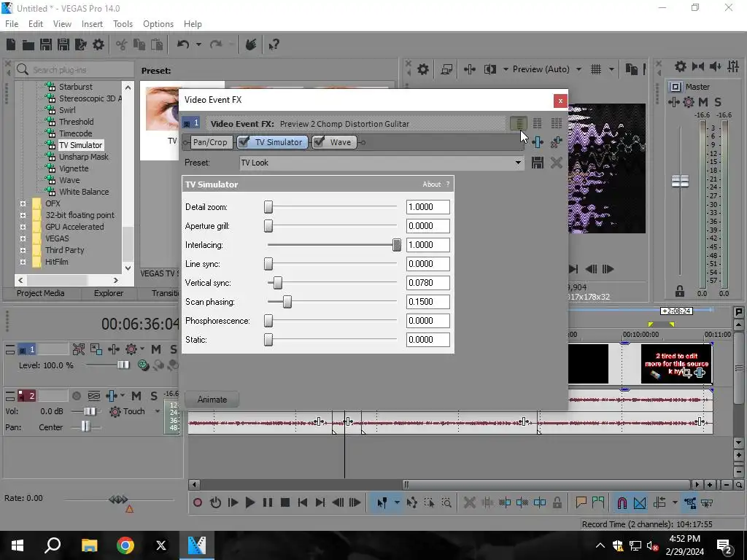Toggle the TV Simulator effect checkbox

click(244, 142)
